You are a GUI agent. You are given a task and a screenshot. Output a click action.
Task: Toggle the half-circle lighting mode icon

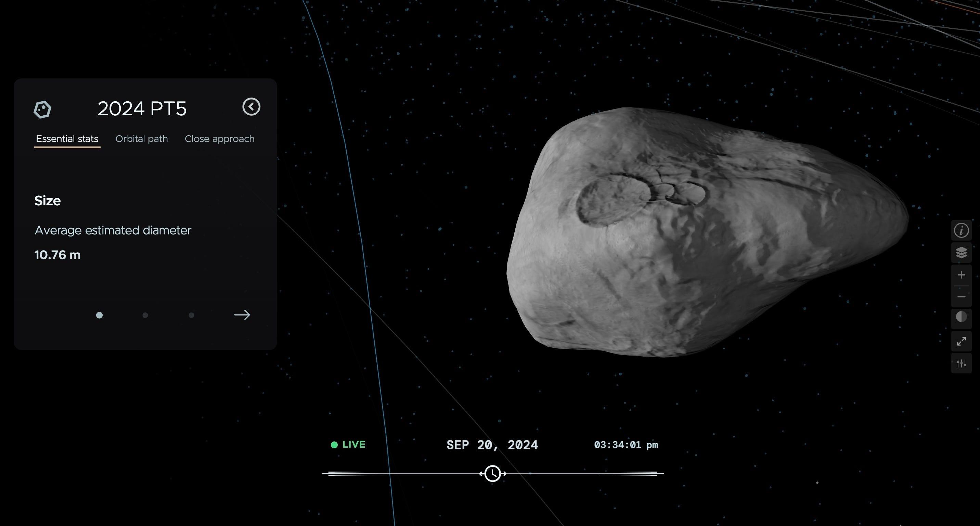tap(961, 317)
